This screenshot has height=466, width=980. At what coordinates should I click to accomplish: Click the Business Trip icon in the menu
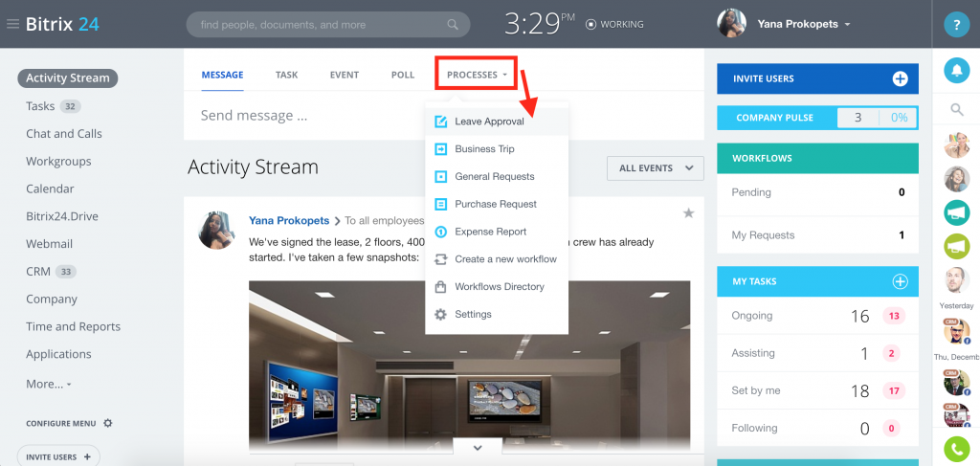click(440, 148)
